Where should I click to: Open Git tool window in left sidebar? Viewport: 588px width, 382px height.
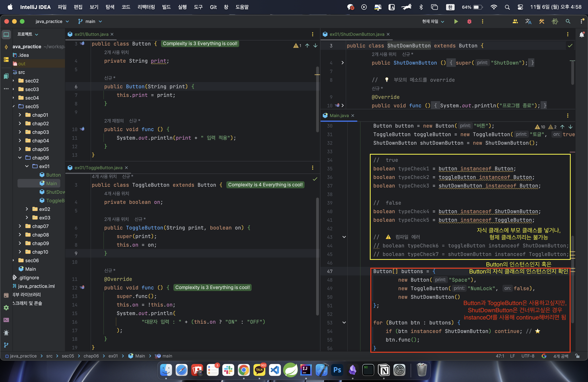(x=6, y=345)
